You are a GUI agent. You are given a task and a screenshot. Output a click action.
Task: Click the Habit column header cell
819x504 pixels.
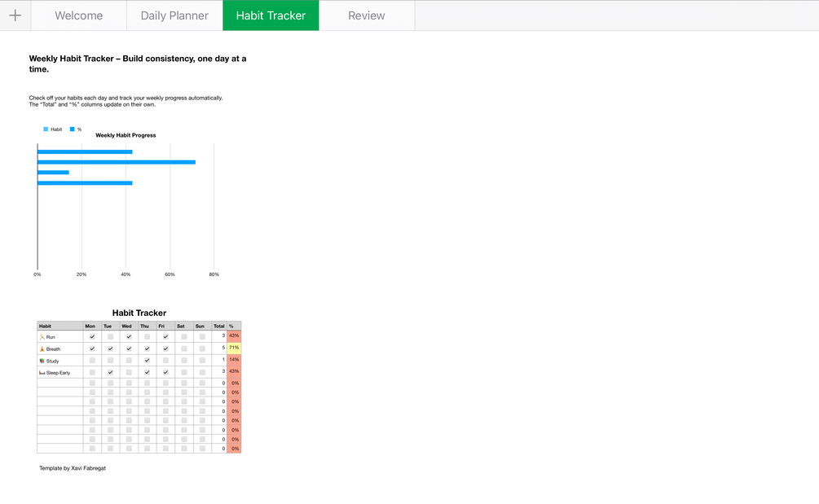tap(60, 326)
